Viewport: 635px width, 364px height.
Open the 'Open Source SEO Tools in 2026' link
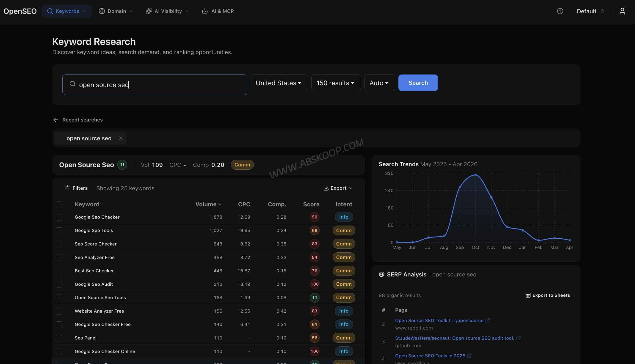(430, 356)
